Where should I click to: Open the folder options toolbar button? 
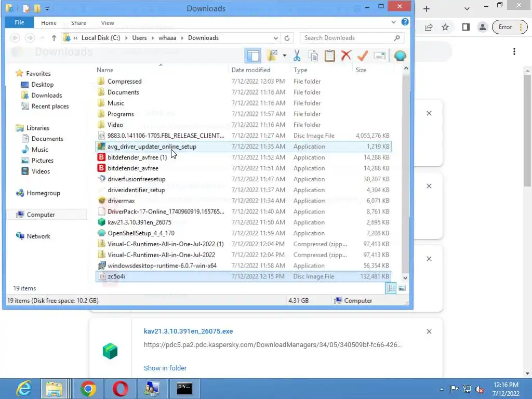pos(272,56)
